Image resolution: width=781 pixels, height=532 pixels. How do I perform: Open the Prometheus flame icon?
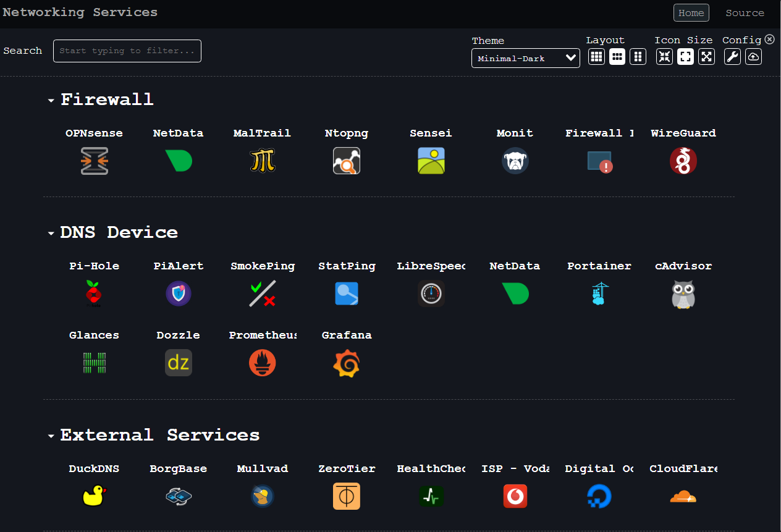(263, 363)
